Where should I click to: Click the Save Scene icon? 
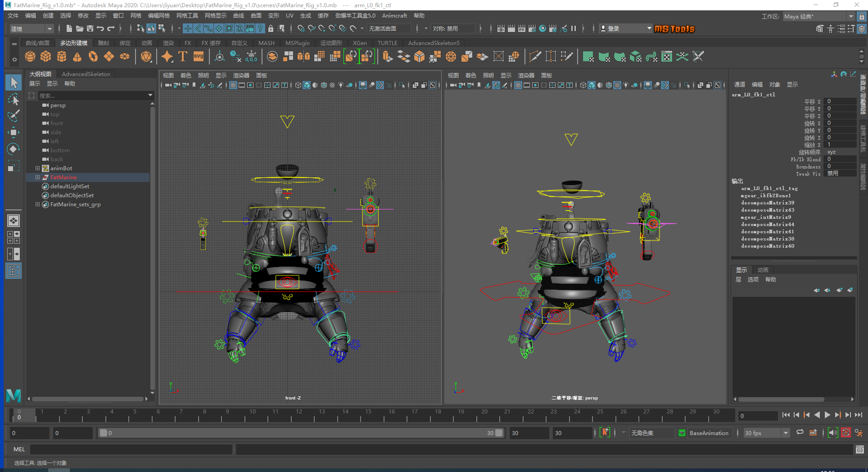click(x=90, y=29)
